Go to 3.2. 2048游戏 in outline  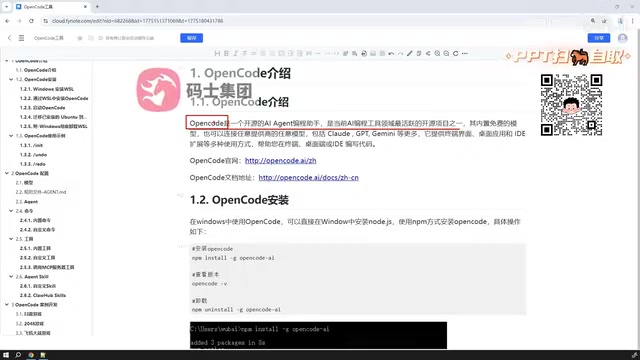coord(29,324)
